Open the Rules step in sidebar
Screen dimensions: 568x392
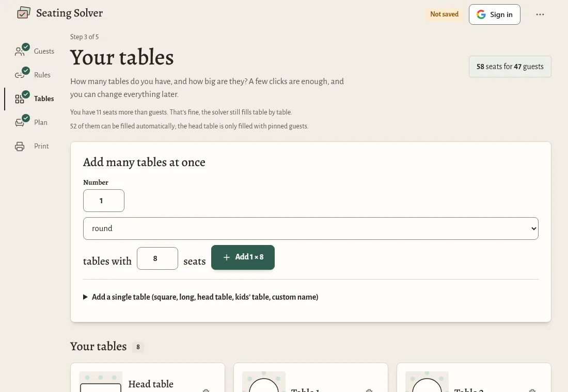[x=35, y=75]
